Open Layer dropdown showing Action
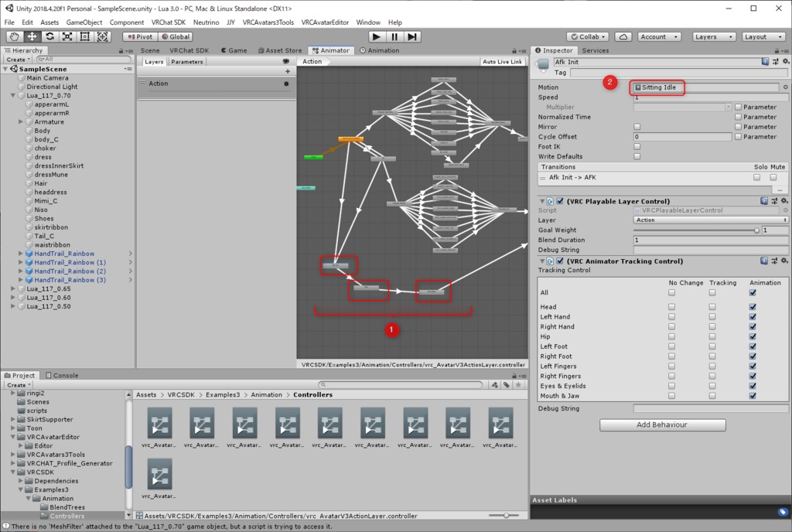 tap(711, 220)
